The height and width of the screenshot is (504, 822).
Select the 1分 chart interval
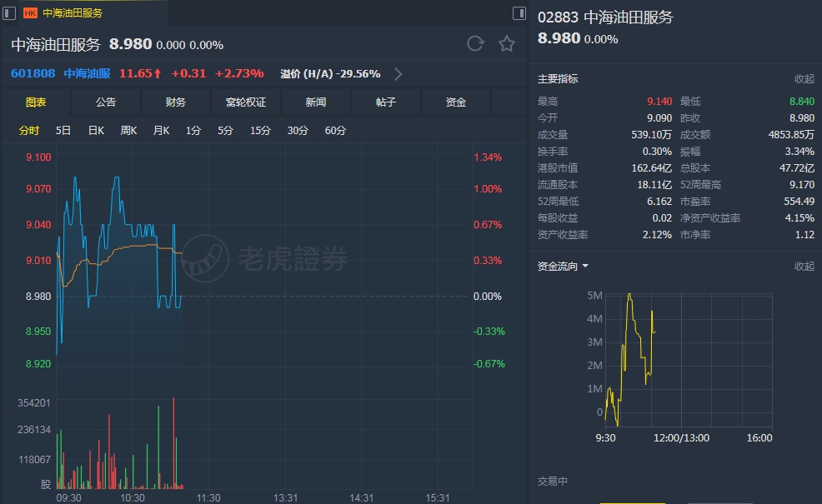[x=193, y=131]
